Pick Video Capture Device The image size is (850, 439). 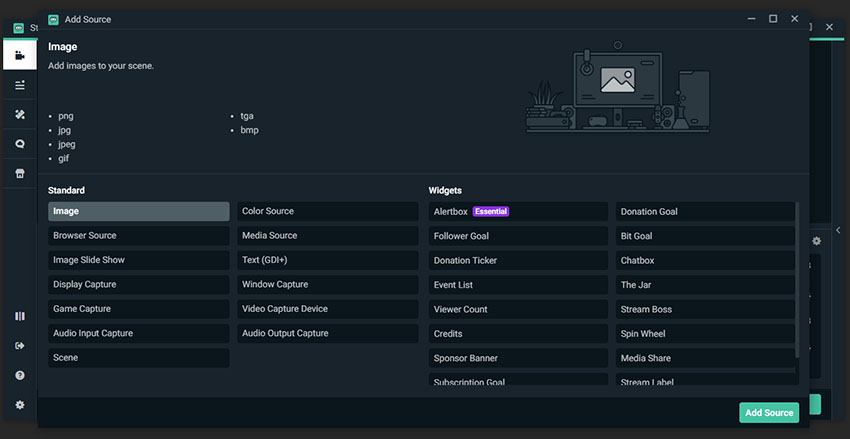(x=327, y=309)
